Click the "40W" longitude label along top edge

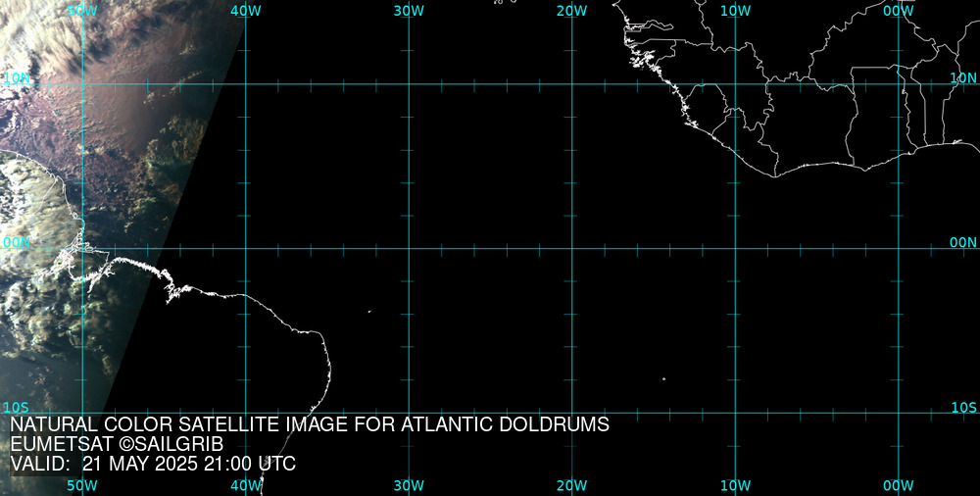(246, 11)
